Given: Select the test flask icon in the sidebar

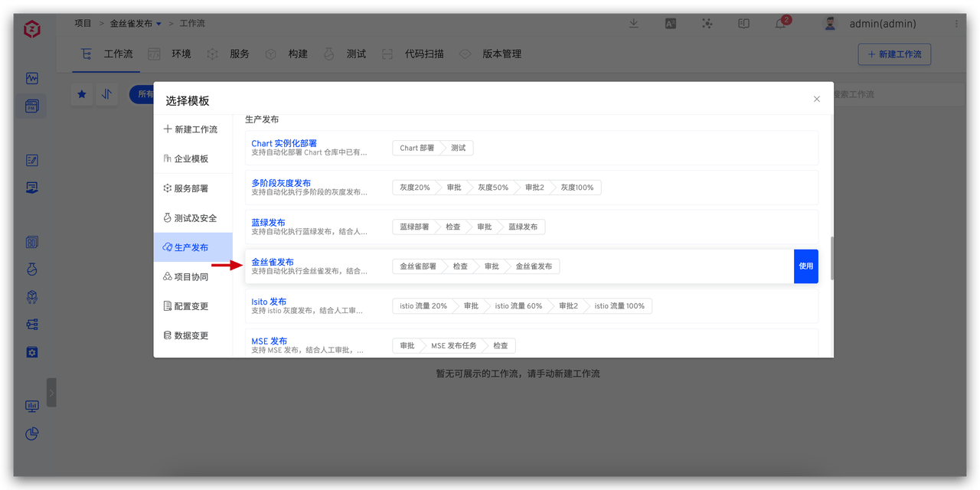Looking at the screenshot, I should click(x=31, y=269).
